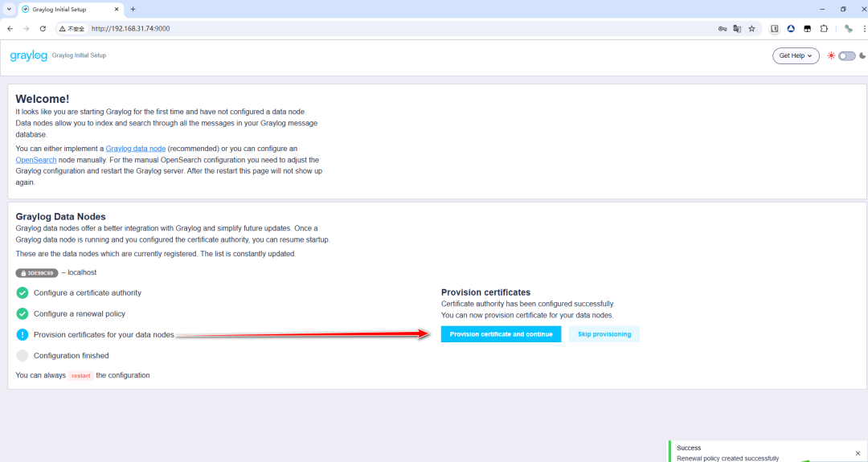Click the 3DE99C69 data node badge
Image resolution: width=868 pixels, height=462 pixels.
click(36, 272)
